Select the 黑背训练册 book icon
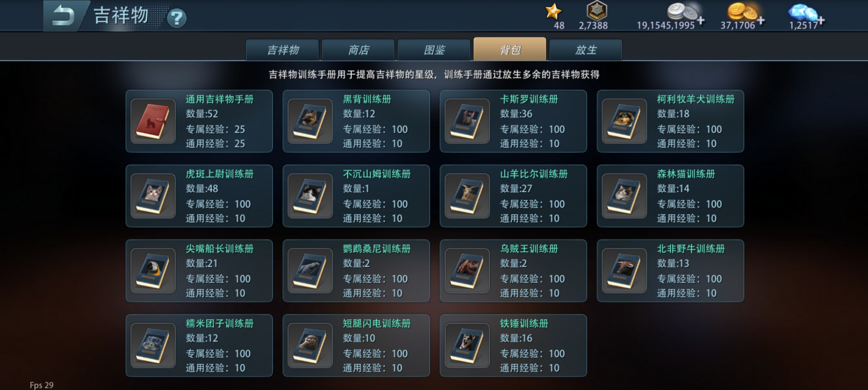 coord(310,122)
